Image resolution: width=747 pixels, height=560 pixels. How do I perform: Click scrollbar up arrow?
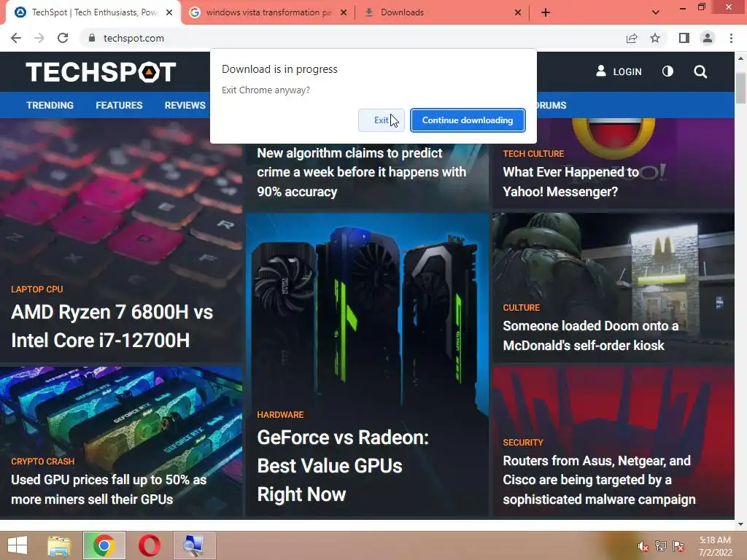[740, 58]
